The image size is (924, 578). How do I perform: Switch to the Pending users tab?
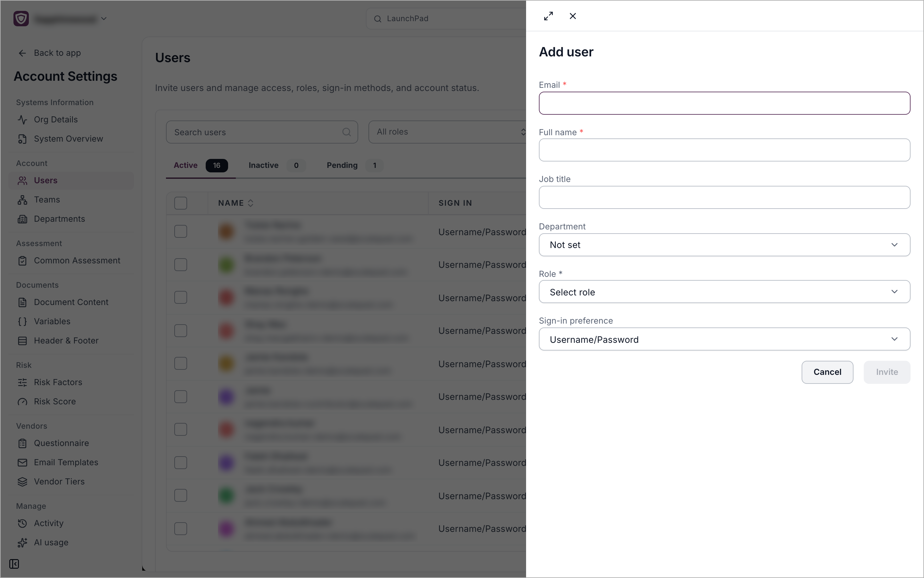tap(354, 166)
